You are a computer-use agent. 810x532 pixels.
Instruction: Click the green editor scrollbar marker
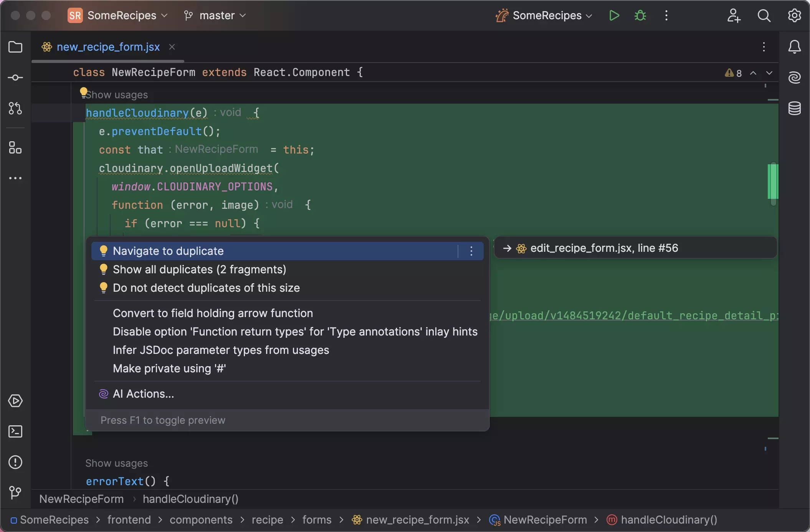772,181
